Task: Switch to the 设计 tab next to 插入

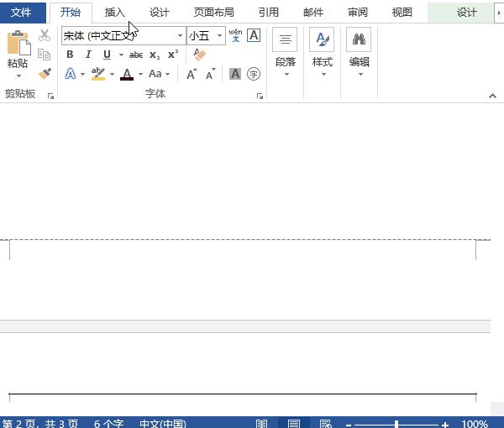Action: point(159,13)
